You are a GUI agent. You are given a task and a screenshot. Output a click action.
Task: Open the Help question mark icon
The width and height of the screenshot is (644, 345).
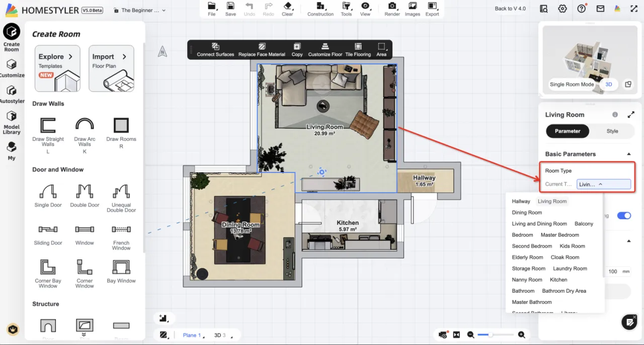[x=582, y=9]
